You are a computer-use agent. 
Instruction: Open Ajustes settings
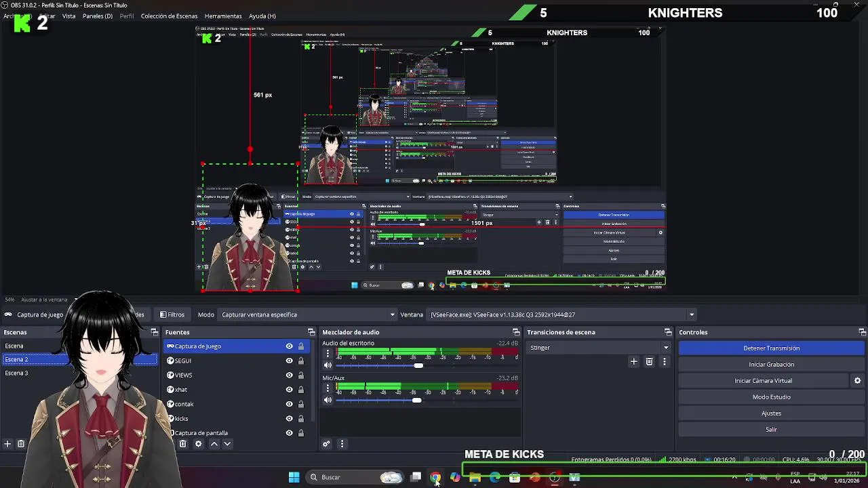click(771, 413)
